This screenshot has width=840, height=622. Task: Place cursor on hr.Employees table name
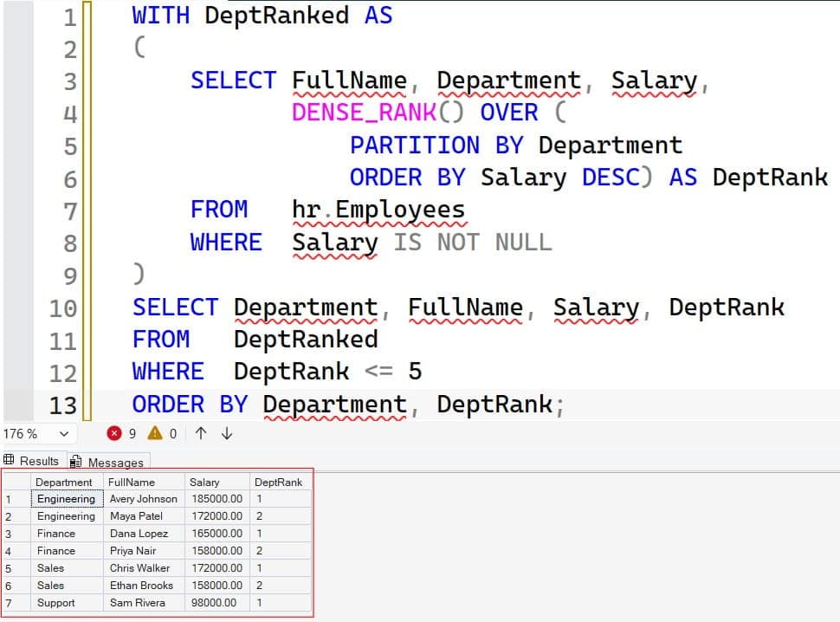(x=378, y=210)
